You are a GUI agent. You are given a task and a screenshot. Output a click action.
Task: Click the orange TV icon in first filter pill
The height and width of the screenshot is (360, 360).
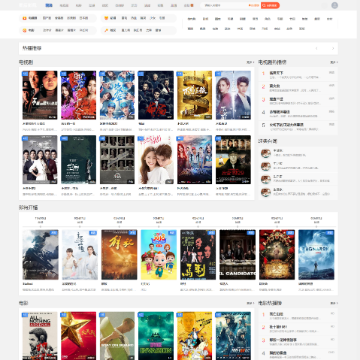(24, 18)
